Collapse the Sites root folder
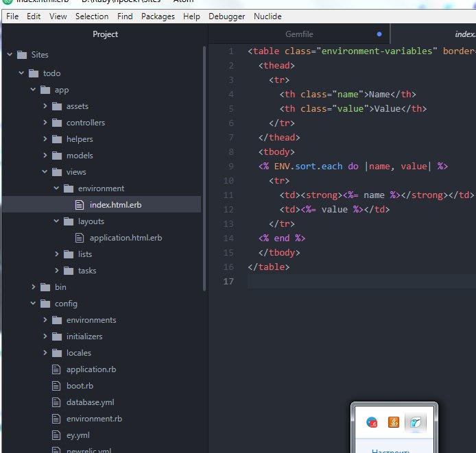 pos(10,55)
